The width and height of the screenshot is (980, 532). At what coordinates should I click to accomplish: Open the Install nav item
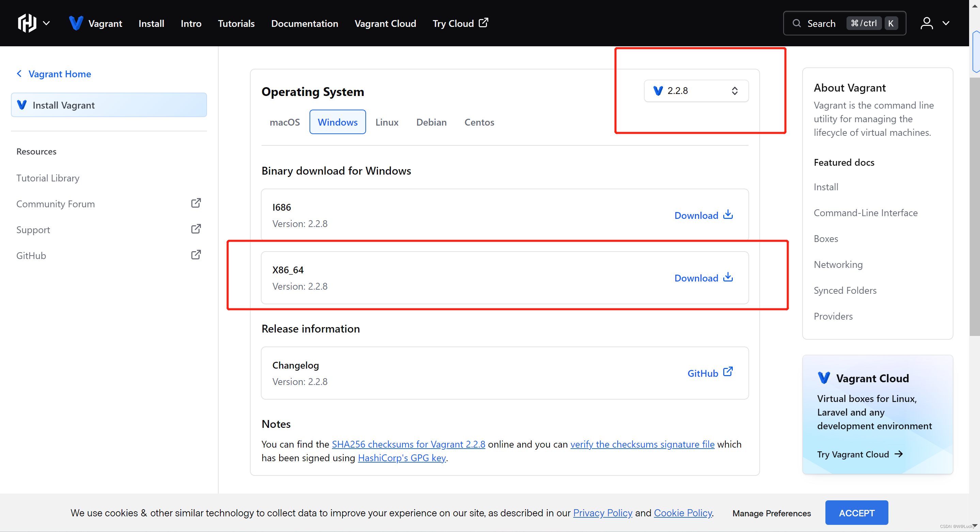(x=151, y=23)
